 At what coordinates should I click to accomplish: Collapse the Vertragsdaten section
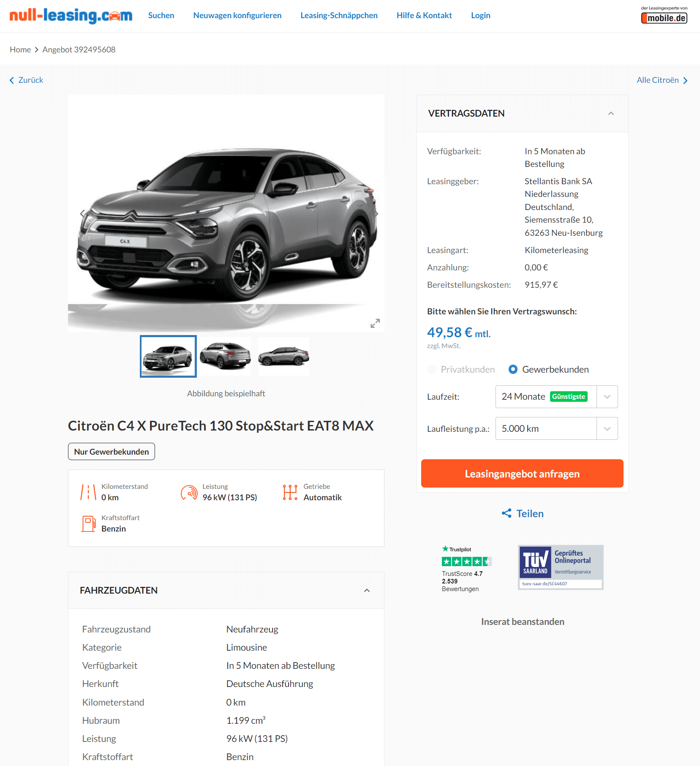click(x=611, y=113)
